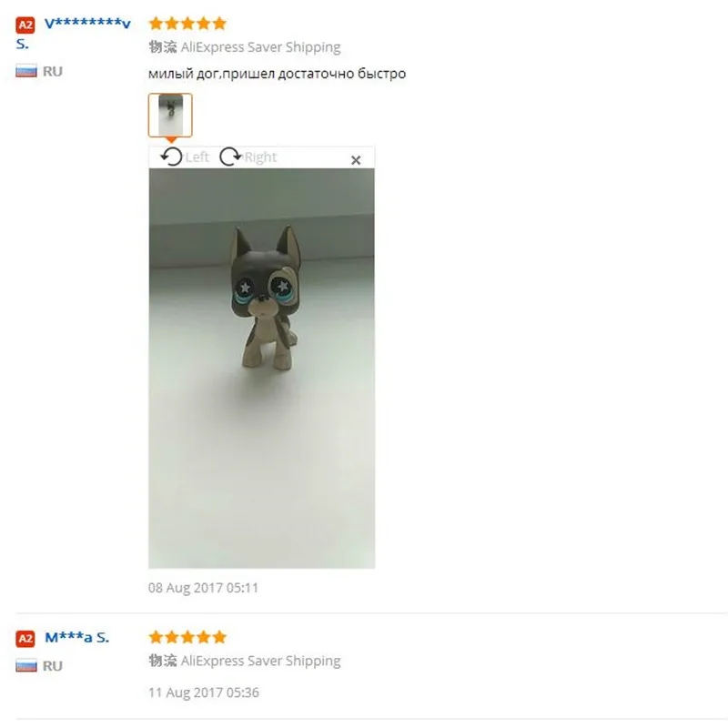Click the A2 badge beside M***a S.
Screen dimensions: 728x728
(25, 639)
